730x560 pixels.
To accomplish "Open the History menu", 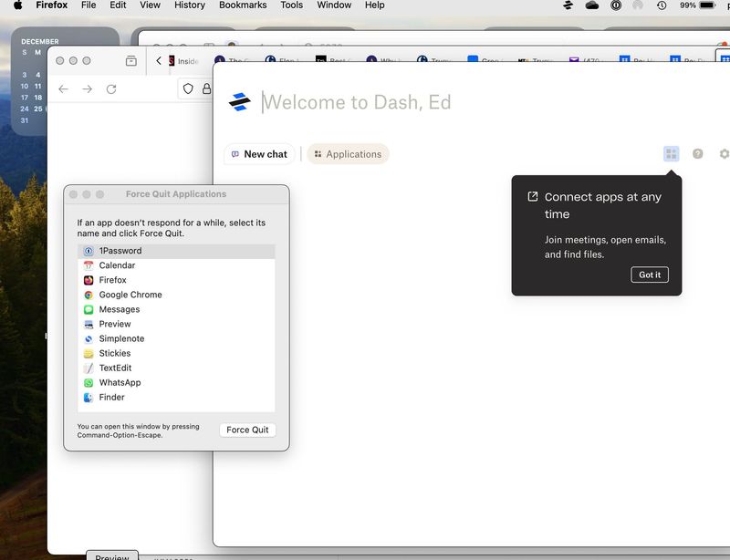I will tap(190, 5).
